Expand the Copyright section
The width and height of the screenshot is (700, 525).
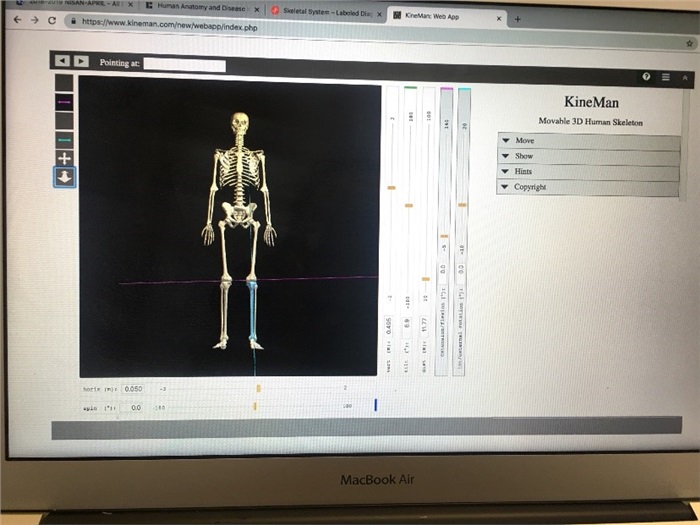(x=588, y=188)
